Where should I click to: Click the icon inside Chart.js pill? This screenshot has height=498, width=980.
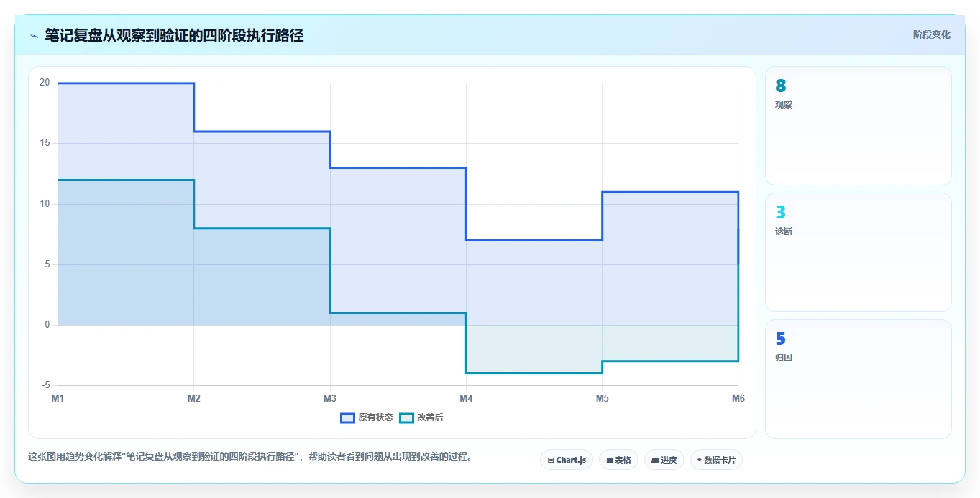(551, 460)
